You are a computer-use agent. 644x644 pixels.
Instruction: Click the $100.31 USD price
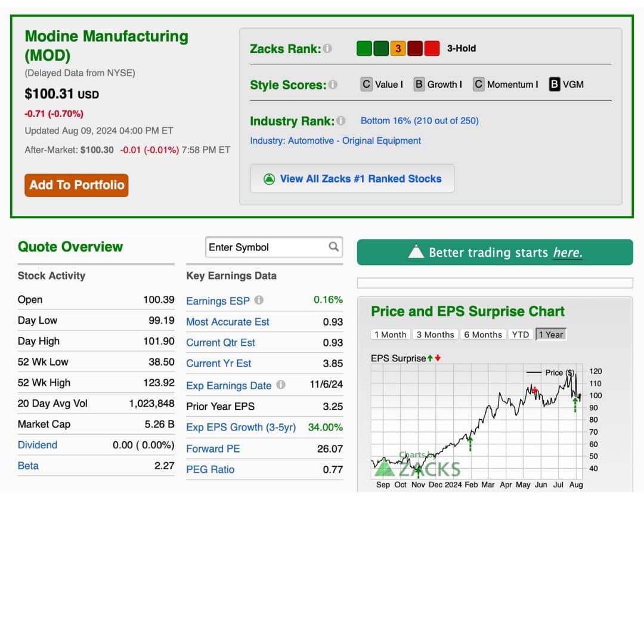point(61,94)
